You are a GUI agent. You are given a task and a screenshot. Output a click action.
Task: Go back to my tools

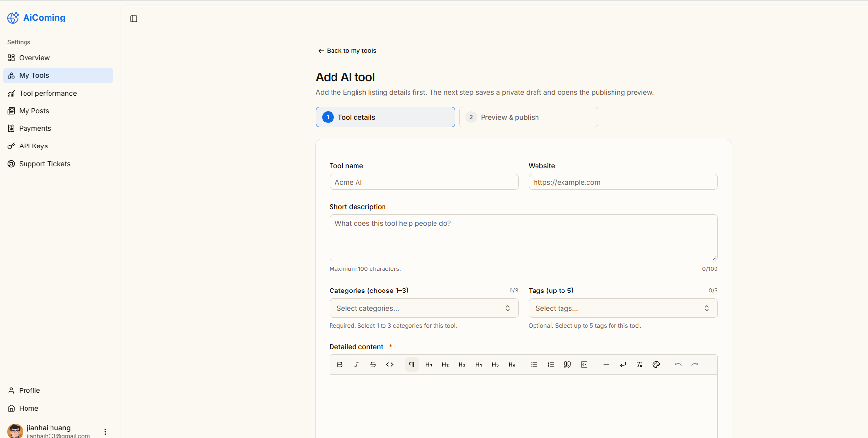point(347,51)
